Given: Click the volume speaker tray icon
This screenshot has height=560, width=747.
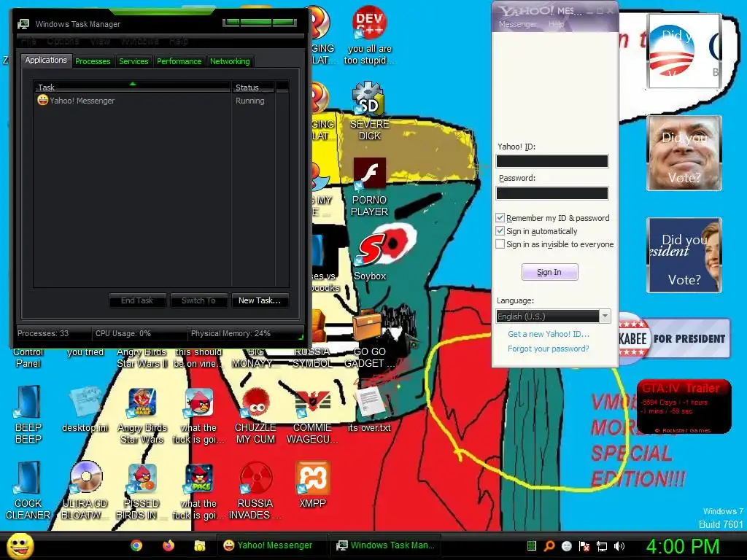Looking at the screenshot, I should (619, 546).
